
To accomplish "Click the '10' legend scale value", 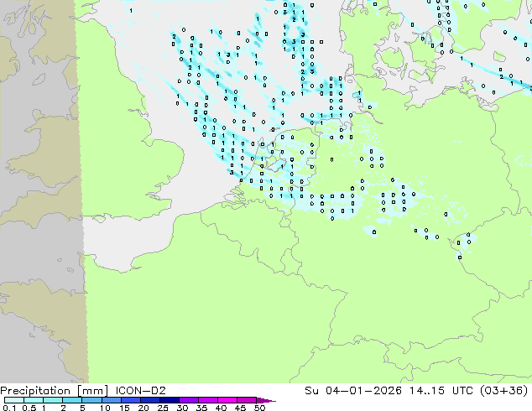I will (x=105, y=408).
